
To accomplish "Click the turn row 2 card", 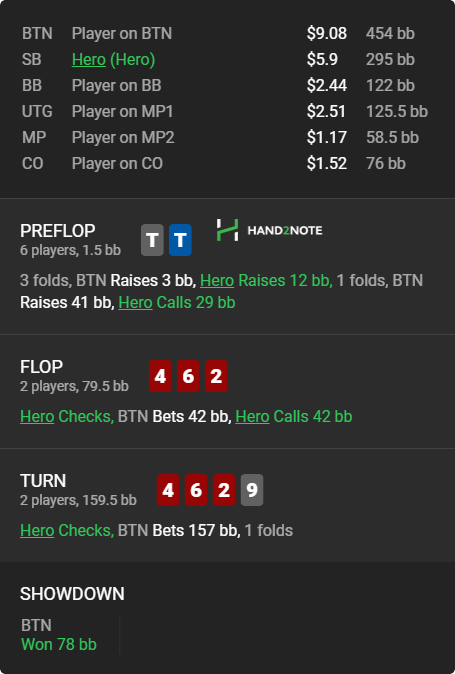I will pos(224,490).
